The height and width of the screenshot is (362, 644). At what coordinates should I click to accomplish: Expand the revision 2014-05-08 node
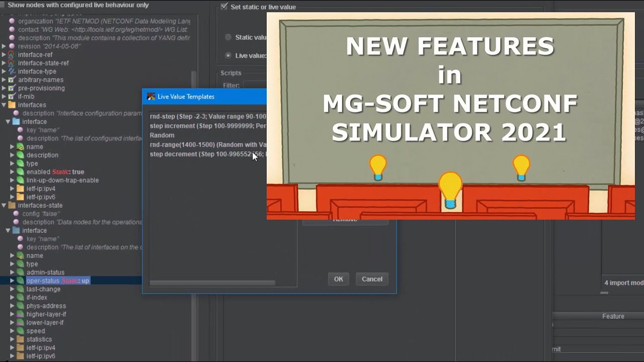coord(4,46)
